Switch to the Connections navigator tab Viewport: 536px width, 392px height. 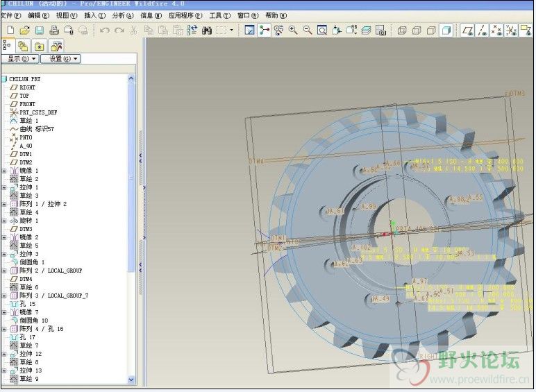[x=56, y=46]
